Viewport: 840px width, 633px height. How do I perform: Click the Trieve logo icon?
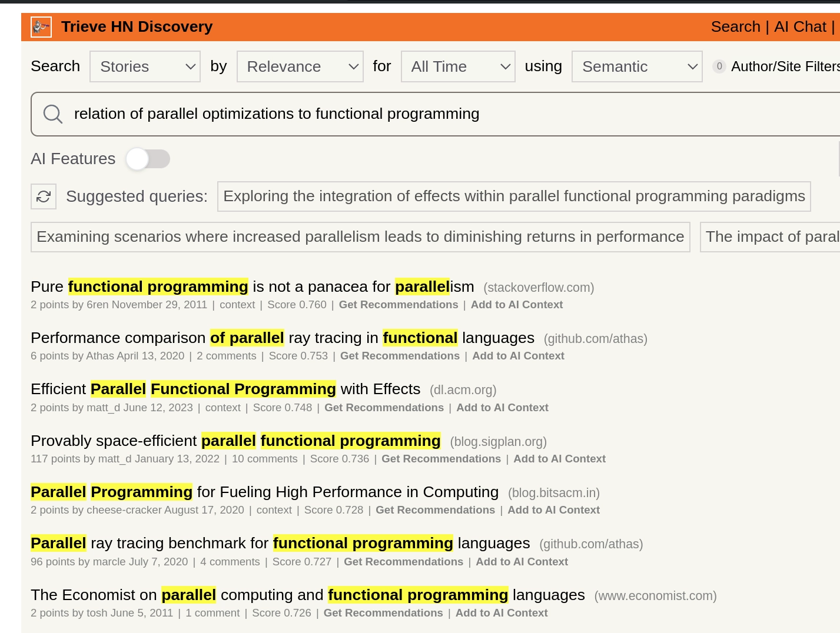click(x=41, y=27)
